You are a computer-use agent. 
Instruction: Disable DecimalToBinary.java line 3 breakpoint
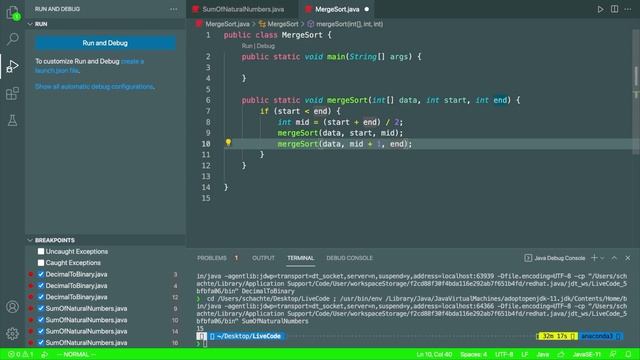[x=41, y=274]
